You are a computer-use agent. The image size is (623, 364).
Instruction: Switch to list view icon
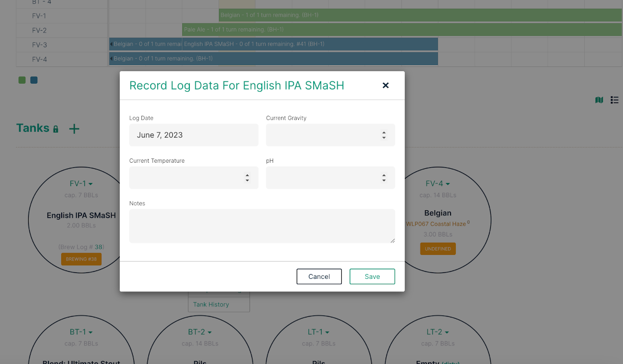point(614,100)
